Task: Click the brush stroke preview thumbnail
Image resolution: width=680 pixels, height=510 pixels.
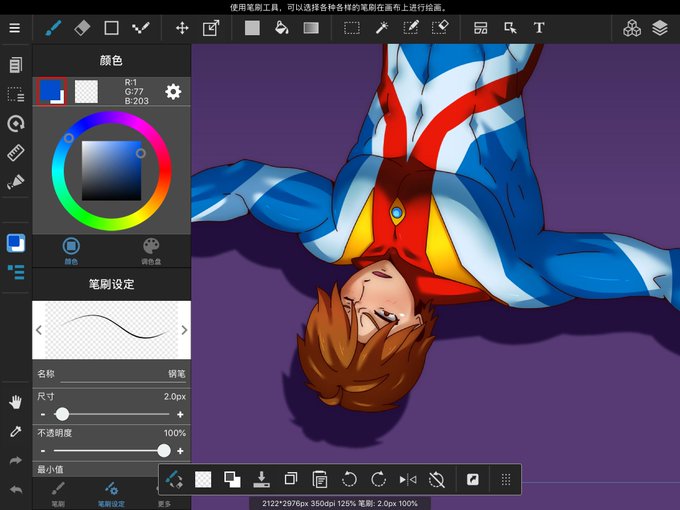Action: [111, 330]
